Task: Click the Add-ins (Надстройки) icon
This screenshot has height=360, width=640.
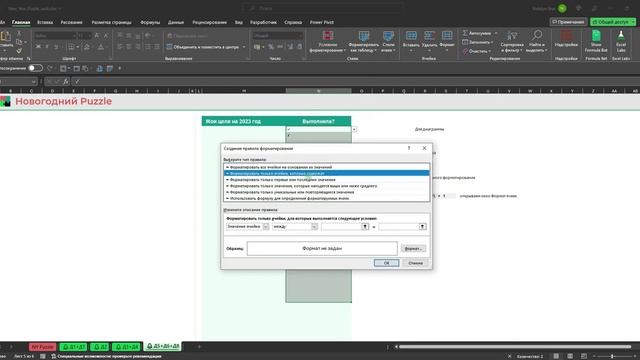Action: pos(566,36)
